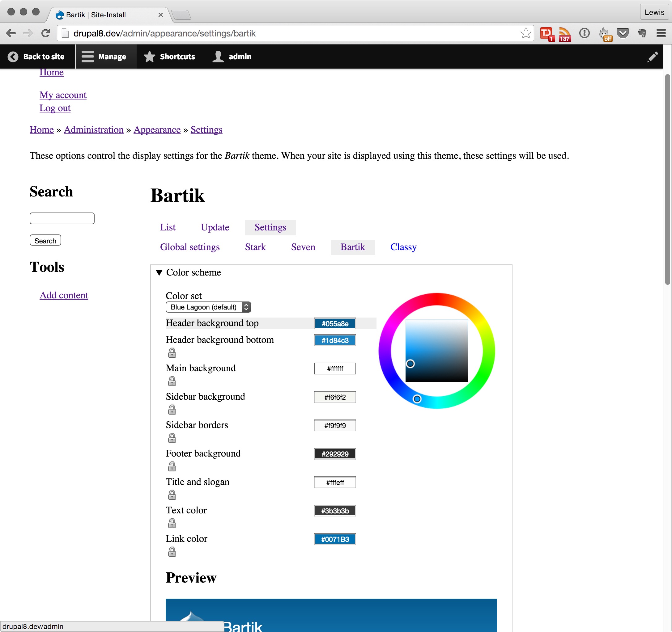The height and width of the screenshot is (632, 672).
Task: Open the Classy theme sub-tab
Action: click(403, 247)
